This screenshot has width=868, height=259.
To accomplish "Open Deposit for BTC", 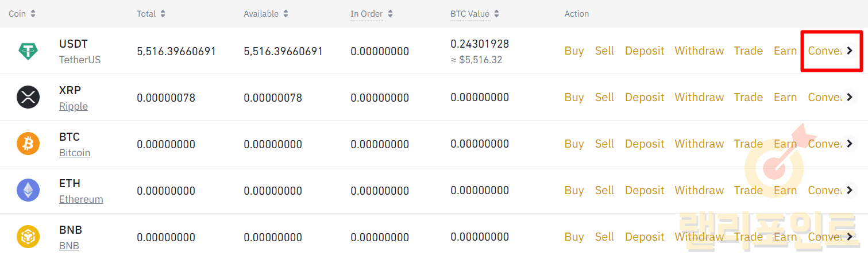I will [x=645, y=144].
